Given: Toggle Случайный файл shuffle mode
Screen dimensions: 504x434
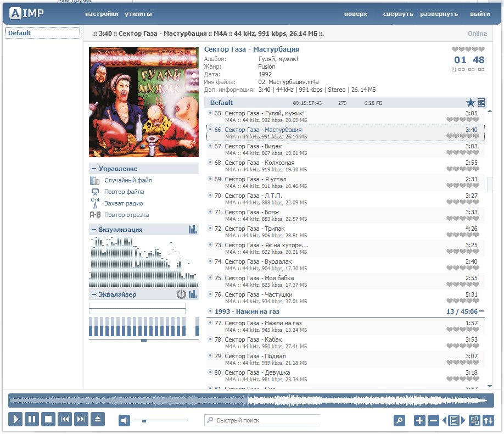Looking at the screenshot, I should tap(128, 180).
